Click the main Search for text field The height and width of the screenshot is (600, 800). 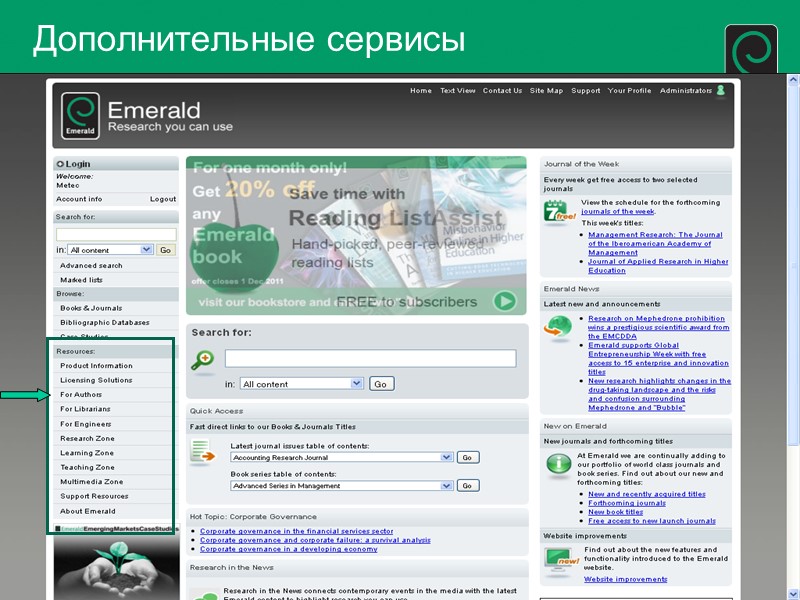click(370, 358)
